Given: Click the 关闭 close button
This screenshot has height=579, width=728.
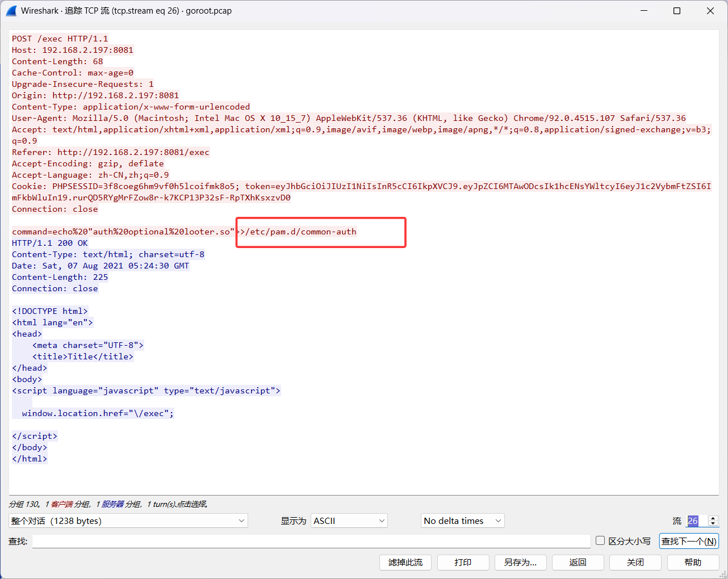Looking at the screenshot, I should (635, 562).
